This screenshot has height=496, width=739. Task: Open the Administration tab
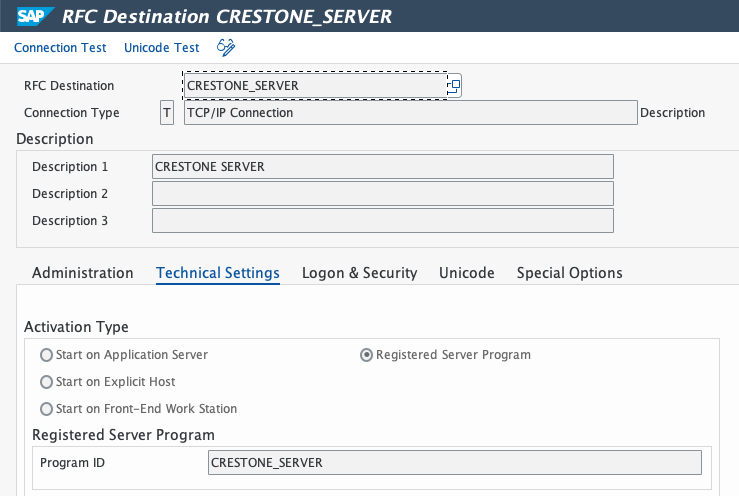[x=82, y=273]
